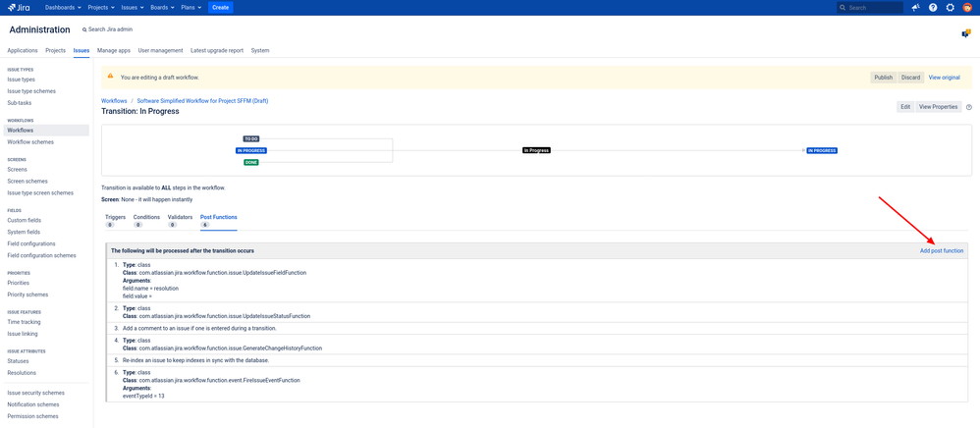Click the View original link
This screenshot has height=428, width=980.
[x=944, y=78]
